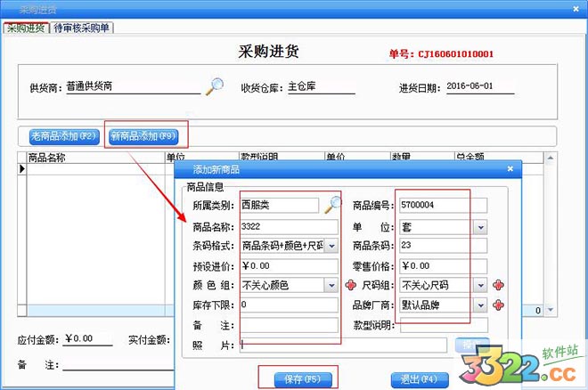Add new color group with red plus
This screenshot has width=588, height=390.
(351, 286)
